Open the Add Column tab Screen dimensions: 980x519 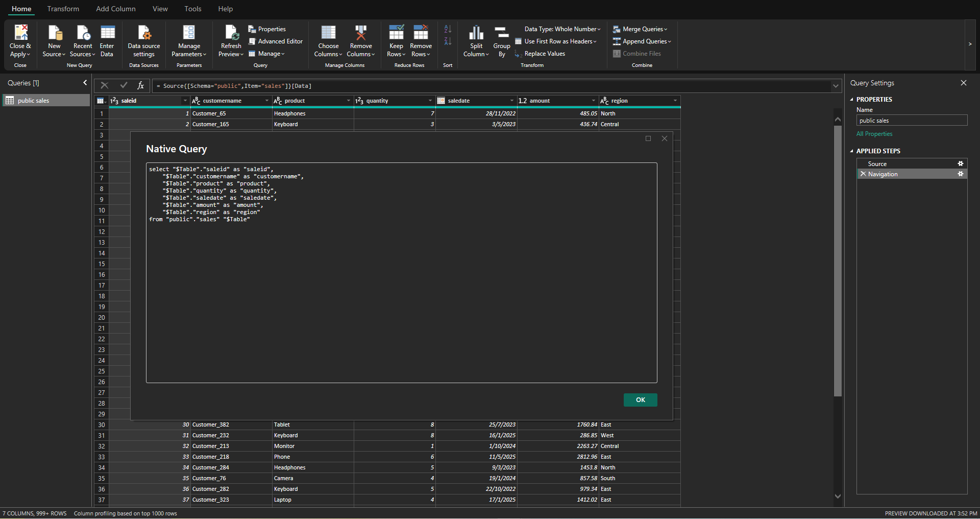pos(116,9)
